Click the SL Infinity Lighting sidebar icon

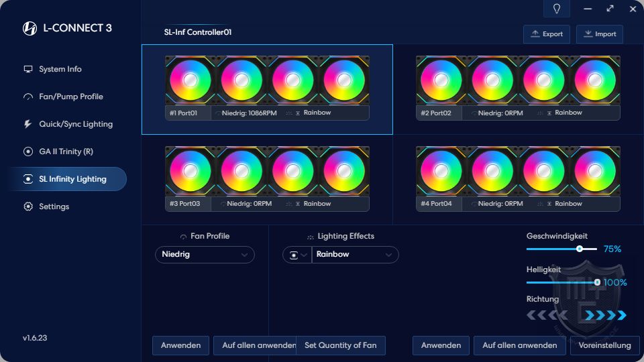pos(28,179)
